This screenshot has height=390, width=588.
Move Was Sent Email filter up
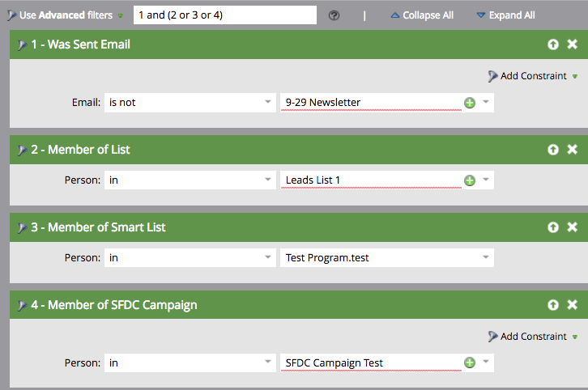pyautogui.click(x=553, y=45)
